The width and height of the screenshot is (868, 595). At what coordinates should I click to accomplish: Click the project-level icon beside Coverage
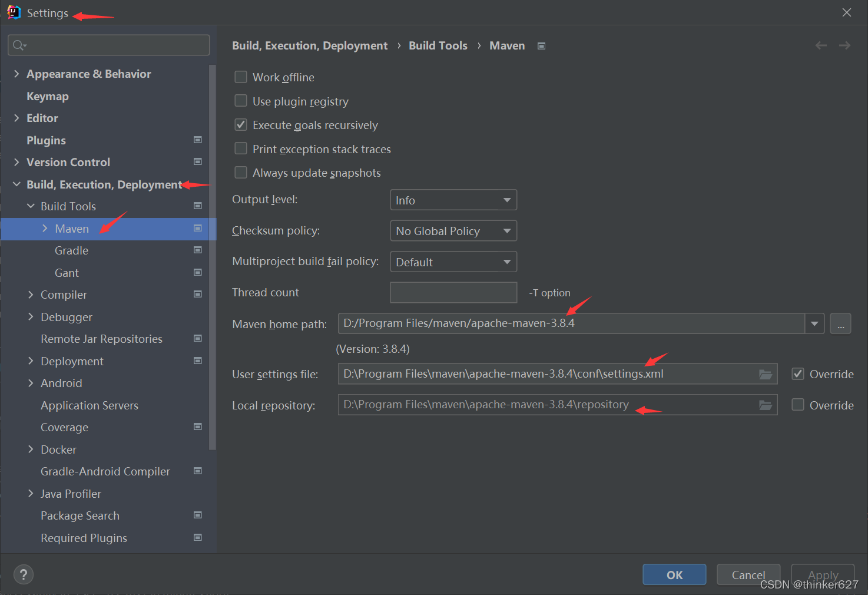click(198, 427)
